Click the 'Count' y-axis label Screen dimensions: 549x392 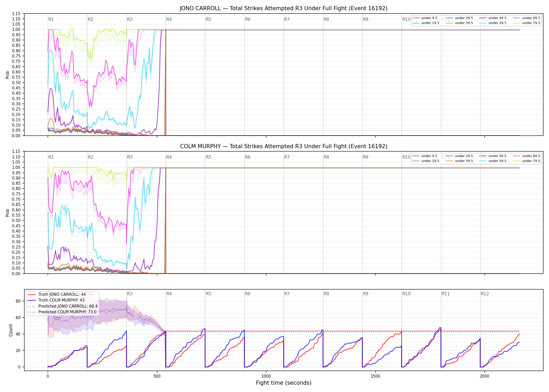[11, 330]
